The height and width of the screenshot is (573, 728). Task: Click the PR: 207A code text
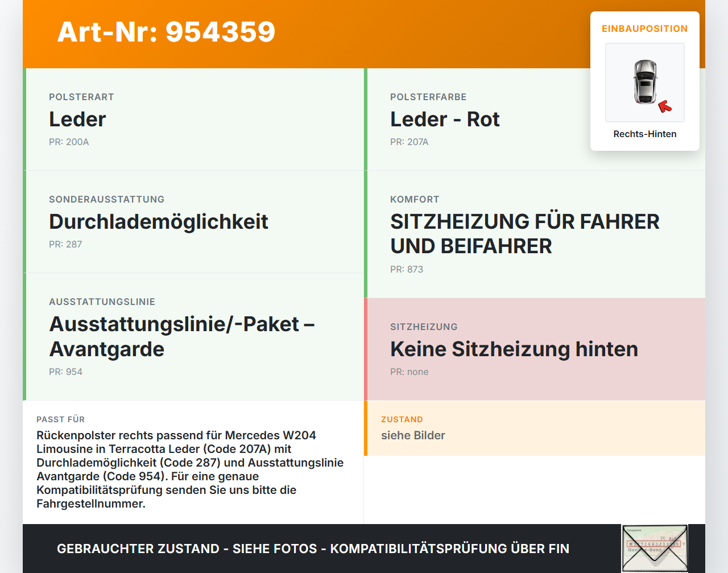click(x=409, y=142)
